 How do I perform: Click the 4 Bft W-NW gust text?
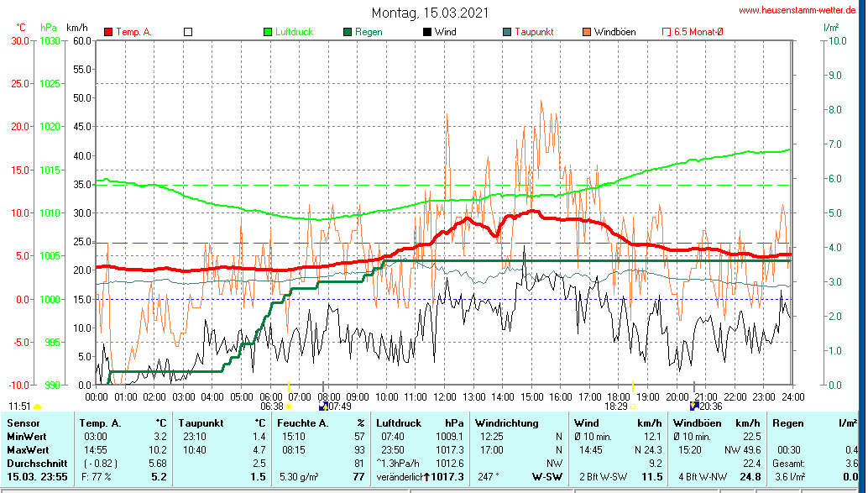click(x=703, y=477)
